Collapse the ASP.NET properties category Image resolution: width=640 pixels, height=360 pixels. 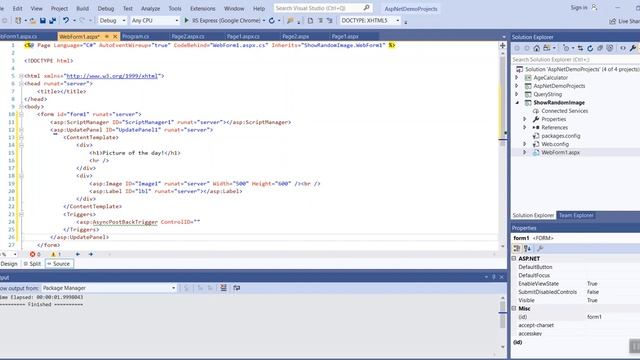click(x=514, y=258)
